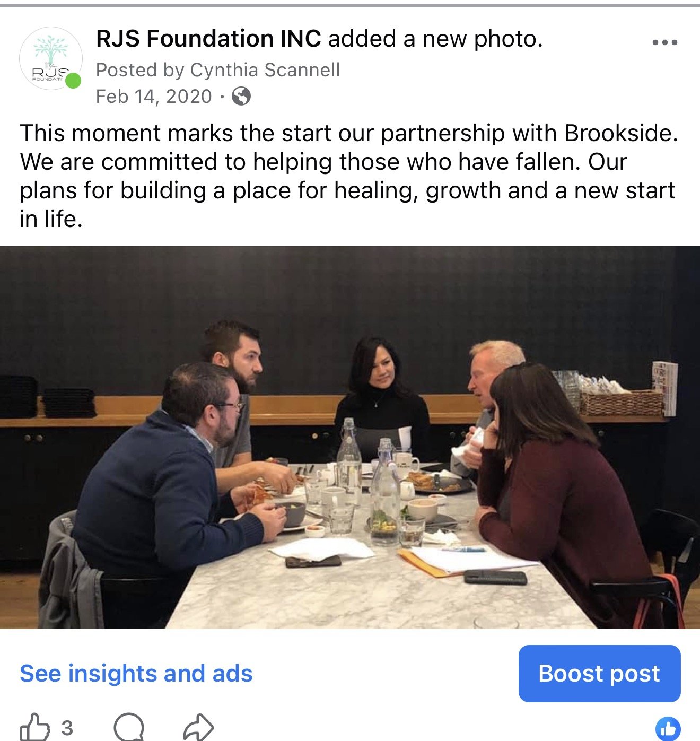Open the Feb 14, 2020 timestamp
This screenshot has height=741, width=700.
[x=154, y=97]
